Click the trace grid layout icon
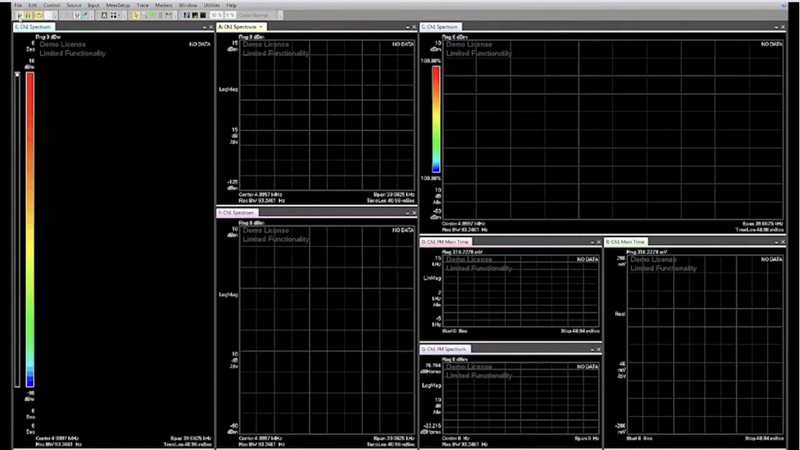This screenshot has width=800, height=450. tap(114, 15)
